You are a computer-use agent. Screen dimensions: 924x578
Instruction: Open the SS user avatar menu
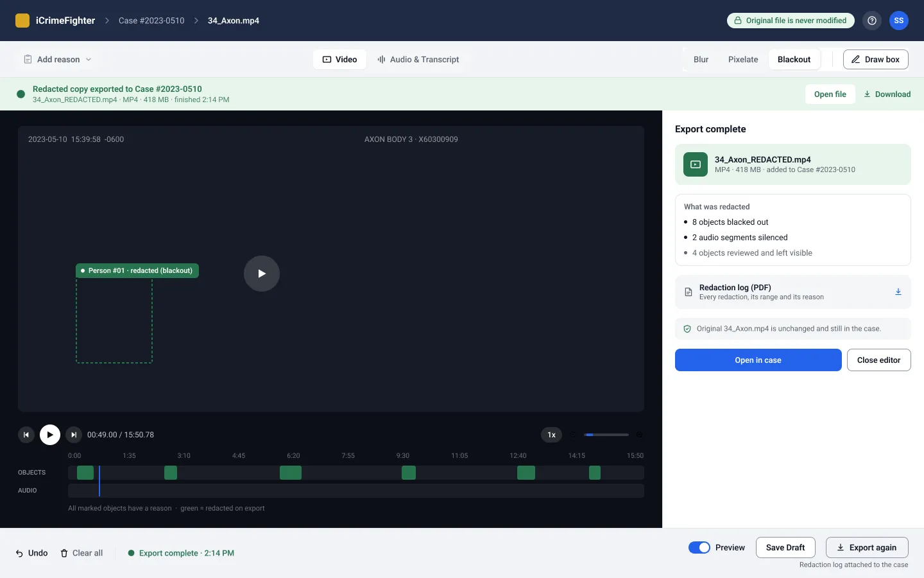pos(899,21)
